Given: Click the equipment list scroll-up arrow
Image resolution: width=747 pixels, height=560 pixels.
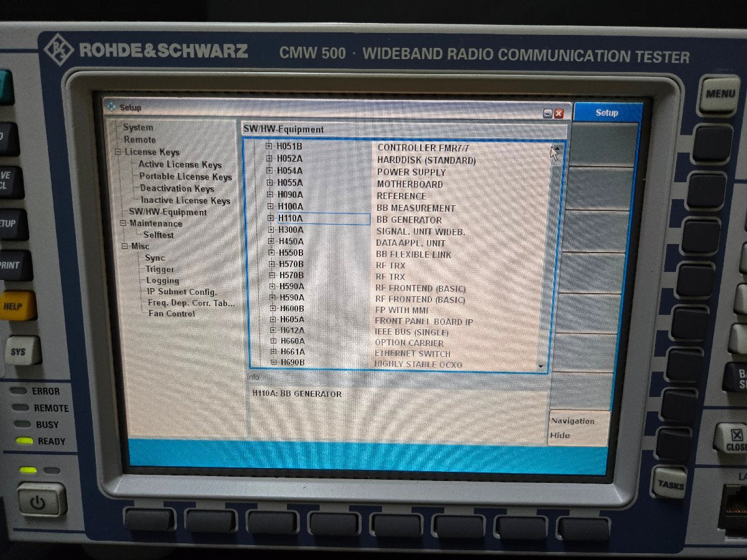Looking at the screenshot, I should pos(556,149).
